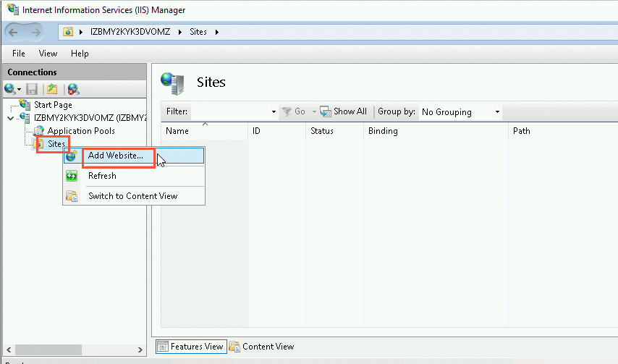Open the Go button dropdown arrow
This screenshot has width=618, height=364.
click(x=314, y=112)
